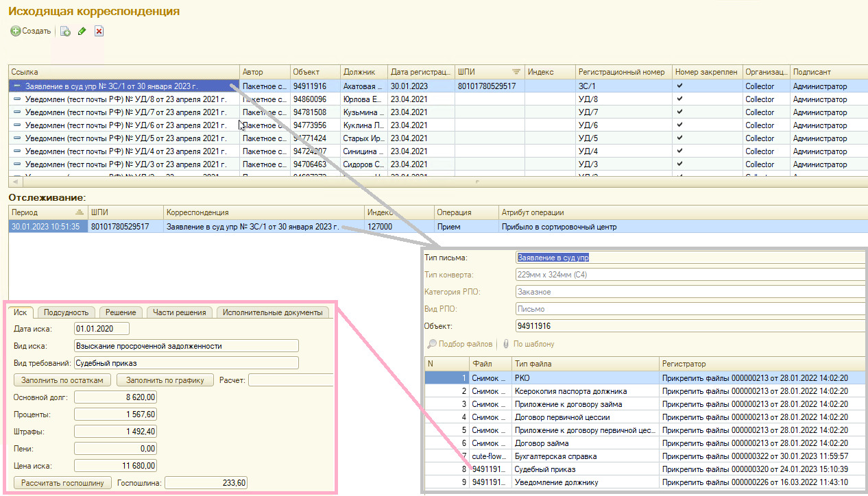This screenshot has width=868, height=496.
Task: Click the copy document toolbar icon
Action: (x=65, y=32)
